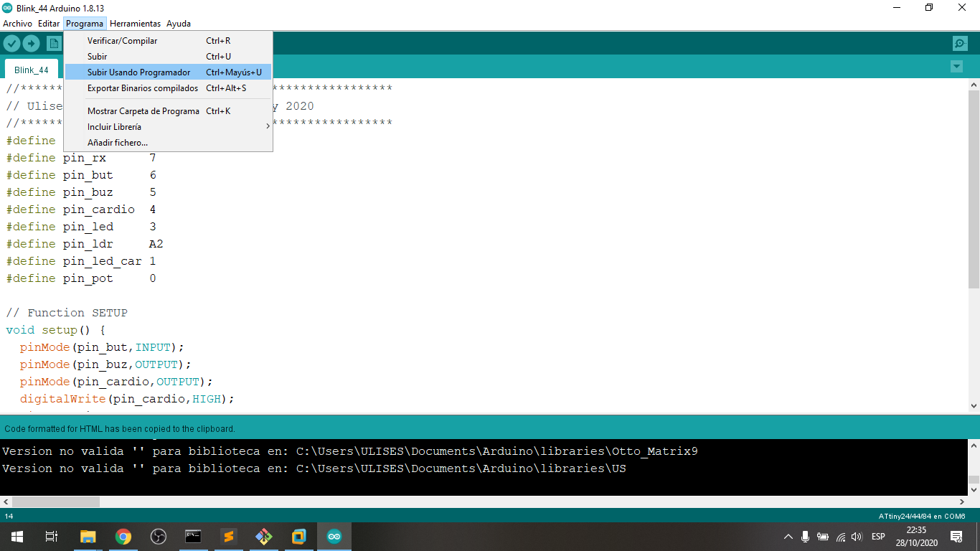Screen dimensions: 980x551
Task: Open the Git diamond icon on the taskbar
Action: tap(263, 537)
